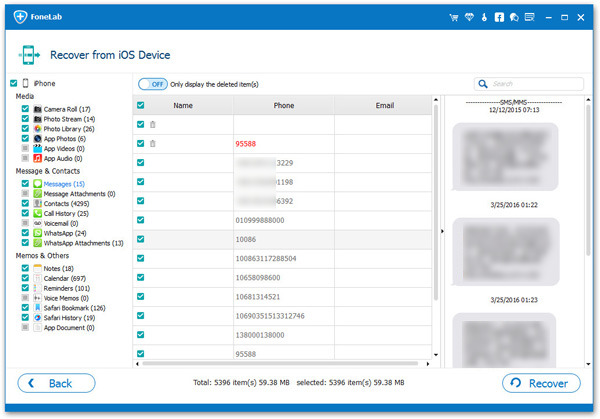Open the shopping cart icon in title bar
The height and width of the screenshot is (419, 600).
454,17
